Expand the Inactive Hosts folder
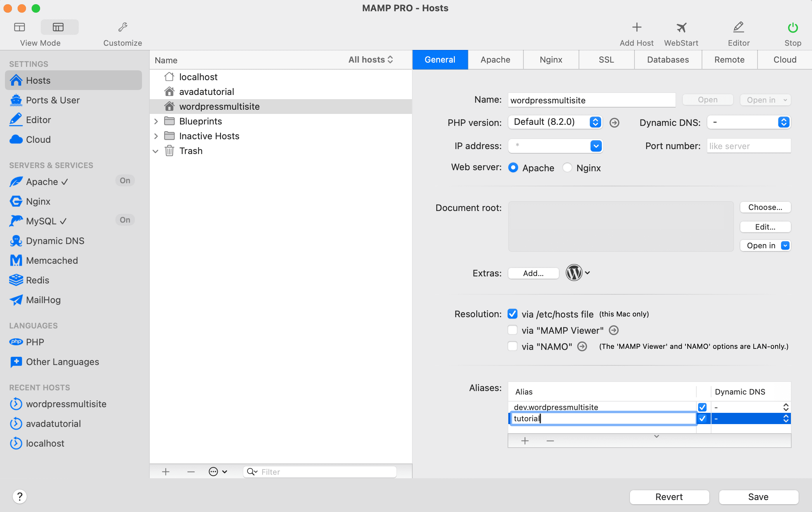 coord(156,136)
